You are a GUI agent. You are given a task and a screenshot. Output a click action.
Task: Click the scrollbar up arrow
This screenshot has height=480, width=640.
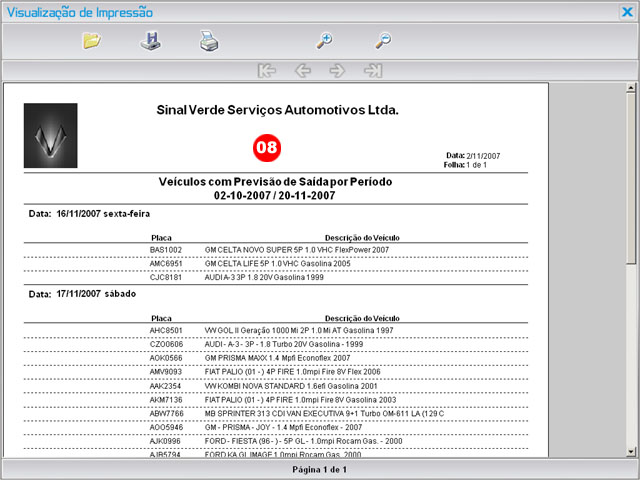coord(631,87)
